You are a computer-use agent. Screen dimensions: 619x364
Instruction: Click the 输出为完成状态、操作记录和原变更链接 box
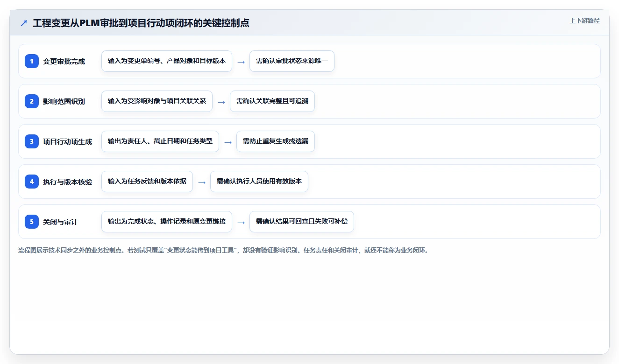coord(167,222)
